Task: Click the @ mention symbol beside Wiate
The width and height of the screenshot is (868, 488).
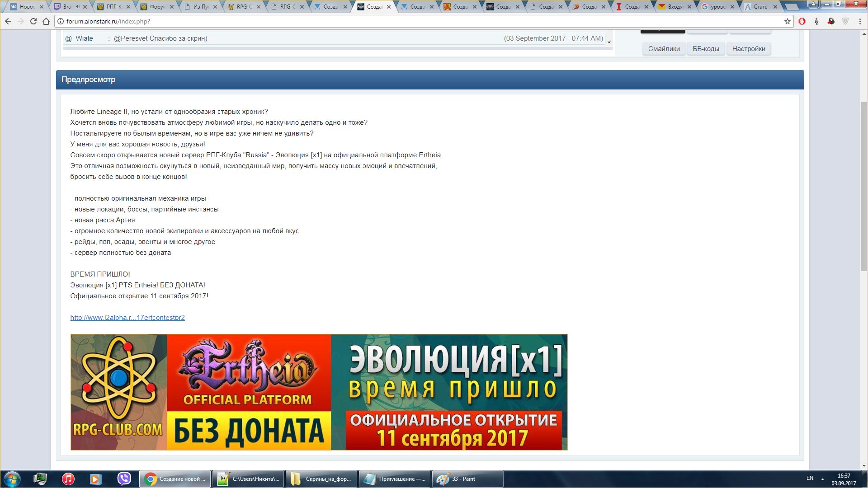Action: [x=69, y=38]
